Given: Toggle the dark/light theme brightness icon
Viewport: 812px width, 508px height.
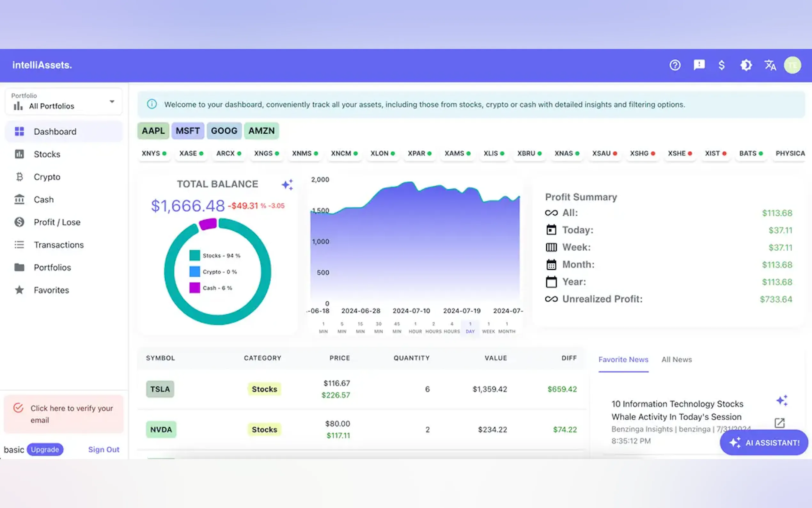Looking at the screenshot, I should point(746,65).
